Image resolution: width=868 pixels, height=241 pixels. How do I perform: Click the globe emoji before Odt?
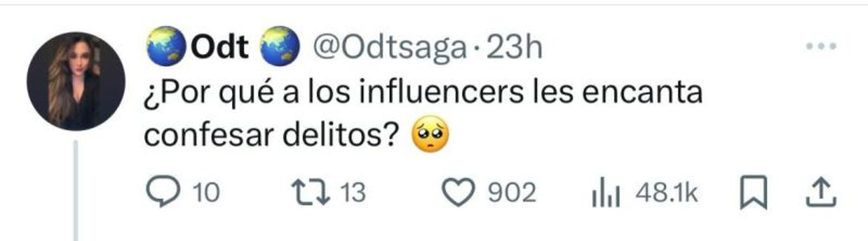[166, 46]
